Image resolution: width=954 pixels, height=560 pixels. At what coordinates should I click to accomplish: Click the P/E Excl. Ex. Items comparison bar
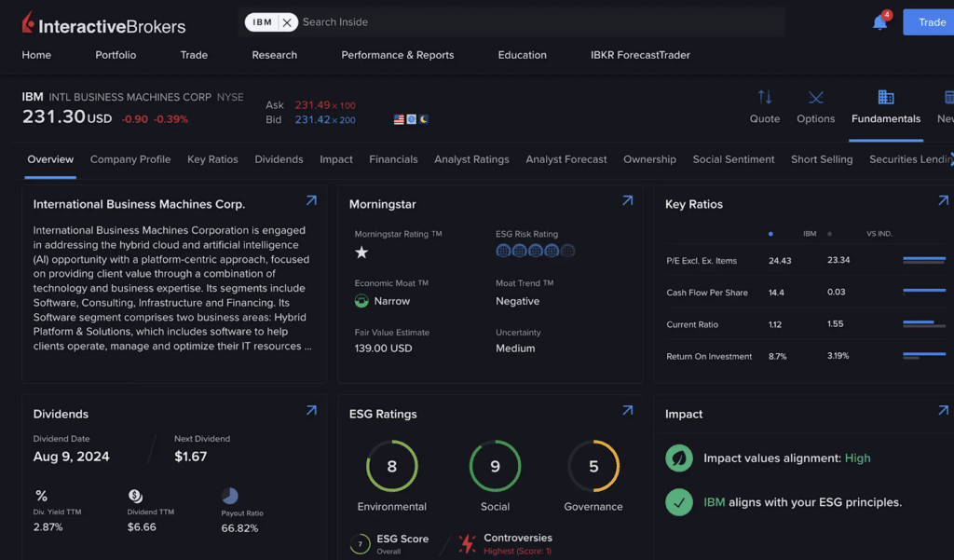924,261
